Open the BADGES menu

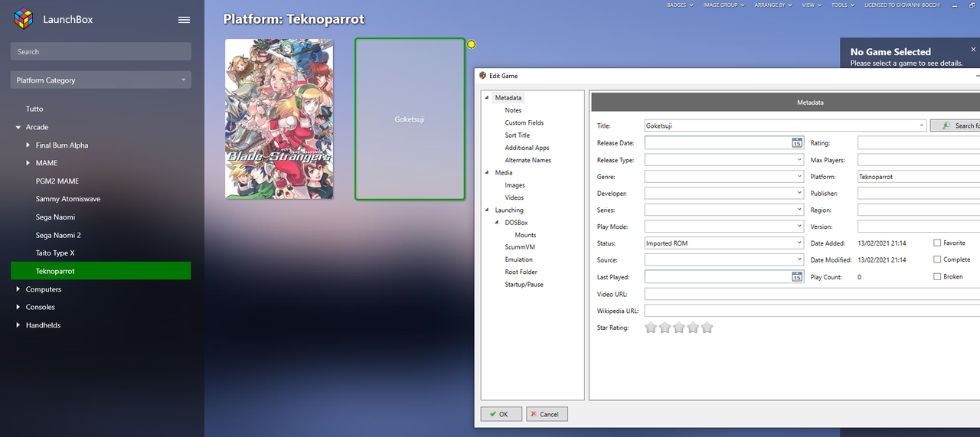(680, 5)
